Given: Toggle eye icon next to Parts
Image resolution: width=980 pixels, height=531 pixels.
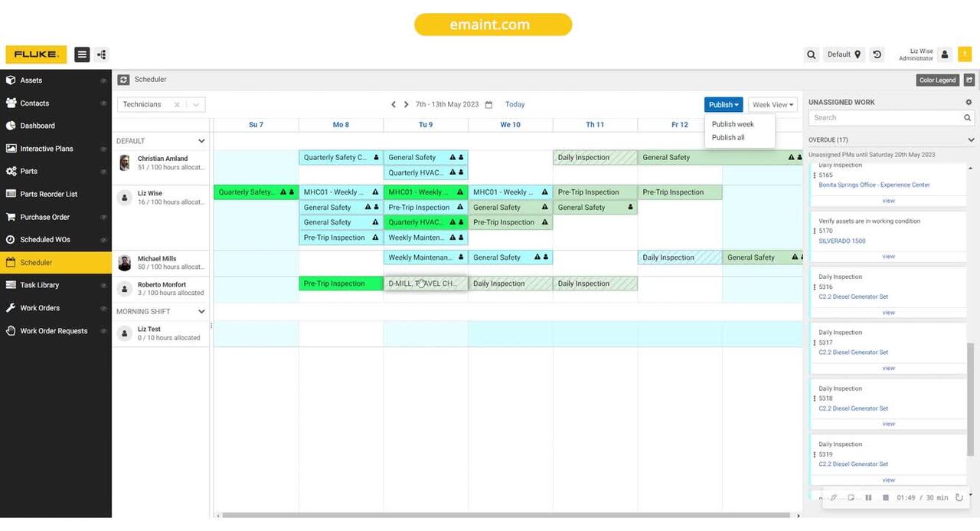Looking at the screenshot, I should click(x=103, y=171).
